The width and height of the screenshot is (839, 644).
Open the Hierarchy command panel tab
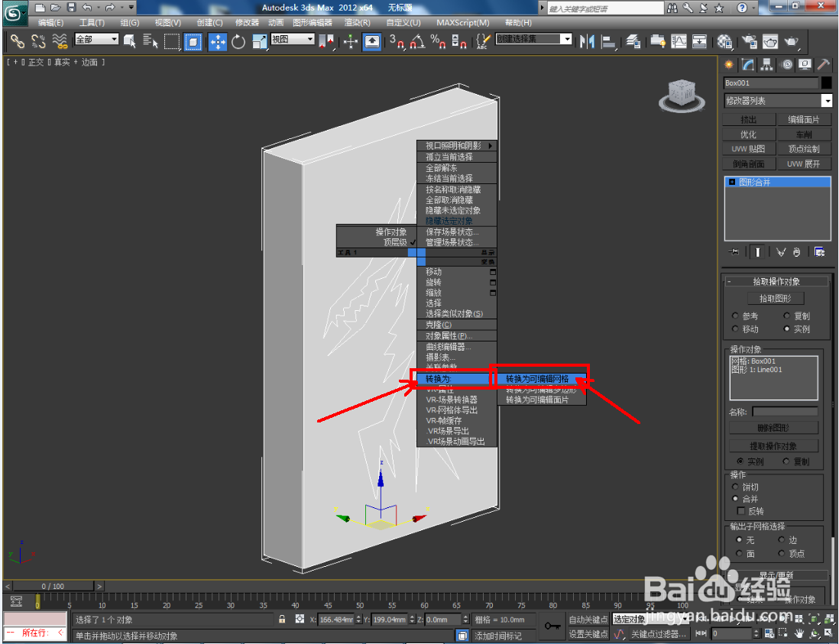766,65
